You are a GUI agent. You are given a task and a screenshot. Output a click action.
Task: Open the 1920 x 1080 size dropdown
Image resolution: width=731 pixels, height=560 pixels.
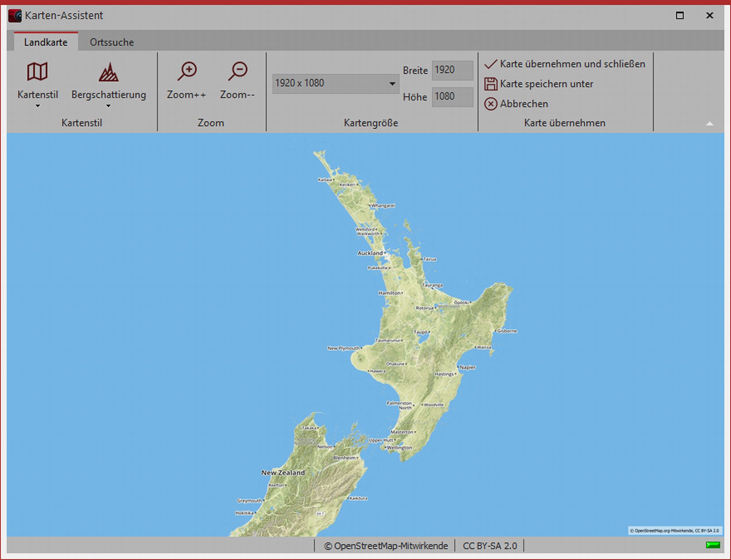point(392,83)
